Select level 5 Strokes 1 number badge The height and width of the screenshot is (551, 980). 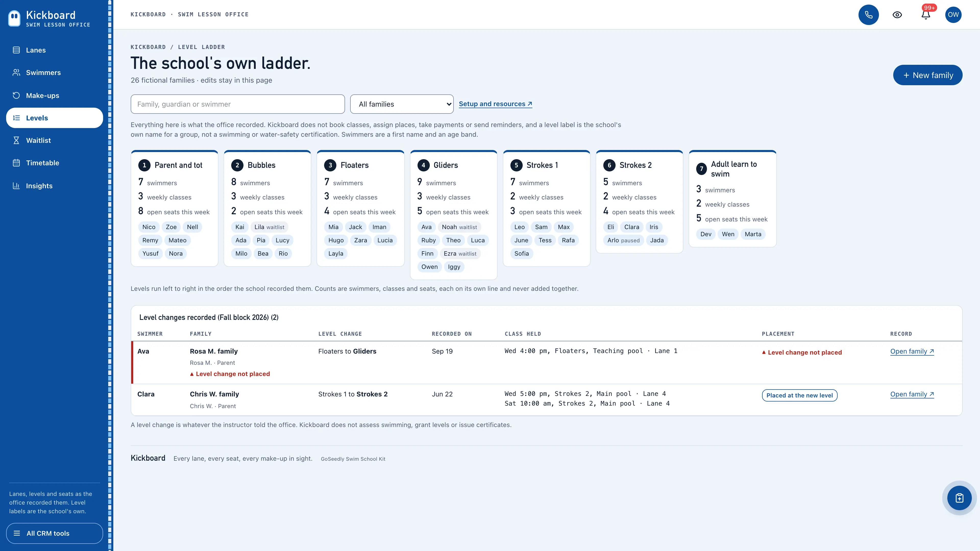pos(516,165)
